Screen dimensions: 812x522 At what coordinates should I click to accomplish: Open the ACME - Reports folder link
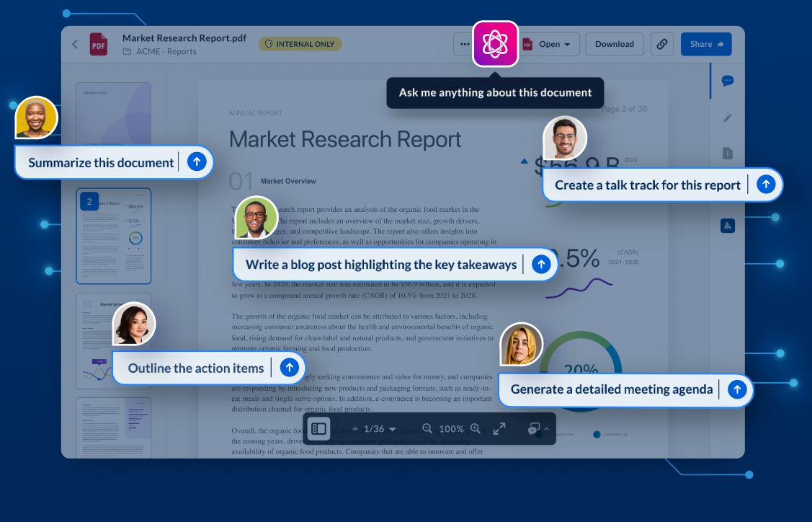[x=166, y=51]
